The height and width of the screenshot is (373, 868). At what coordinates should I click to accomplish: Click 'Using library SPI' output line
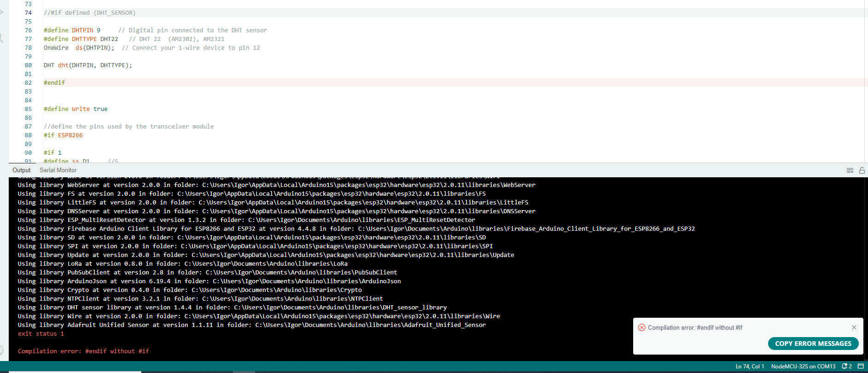coord(256,246)
